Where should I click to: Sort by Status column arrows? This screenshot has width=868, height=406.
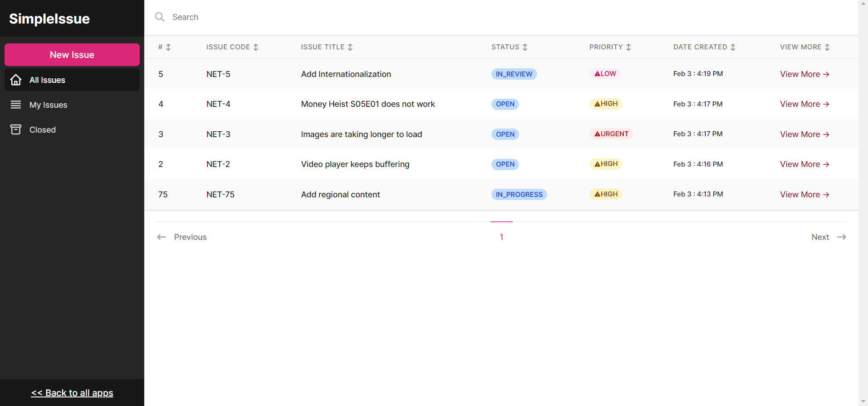coord(525,47)
